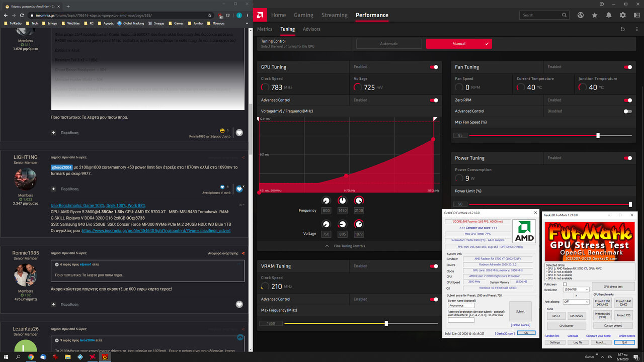Toggle GPU Tuning Advanced Control switch
This screenshot has height=362, width=644.
(x=434, y=100)
